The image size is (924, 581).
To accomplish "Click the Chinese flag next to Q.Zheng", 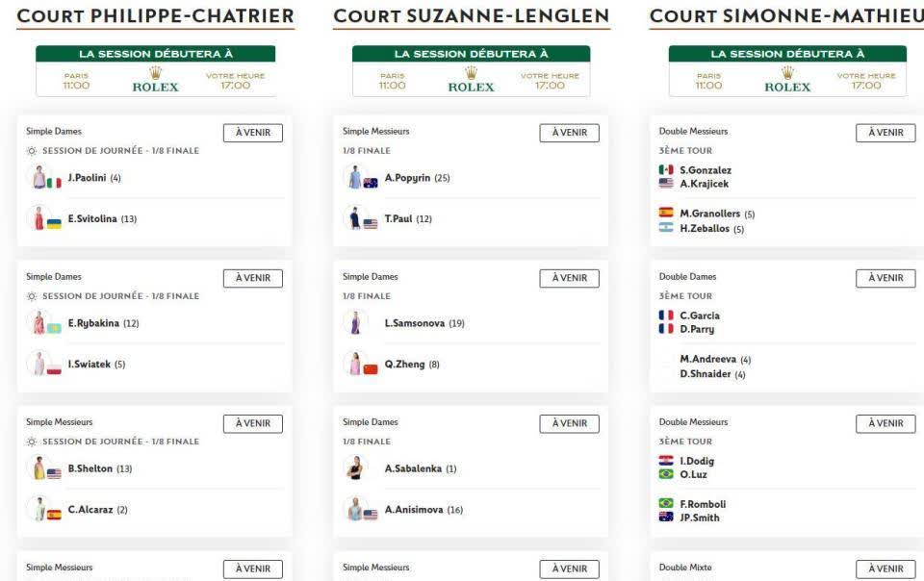I will pyautogui.click(x=370, y=369).
